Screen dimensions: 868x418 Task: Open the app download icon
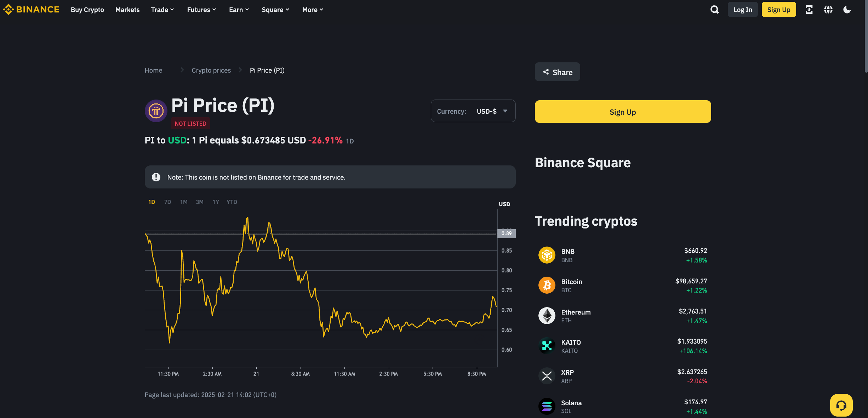click(809, 10)
